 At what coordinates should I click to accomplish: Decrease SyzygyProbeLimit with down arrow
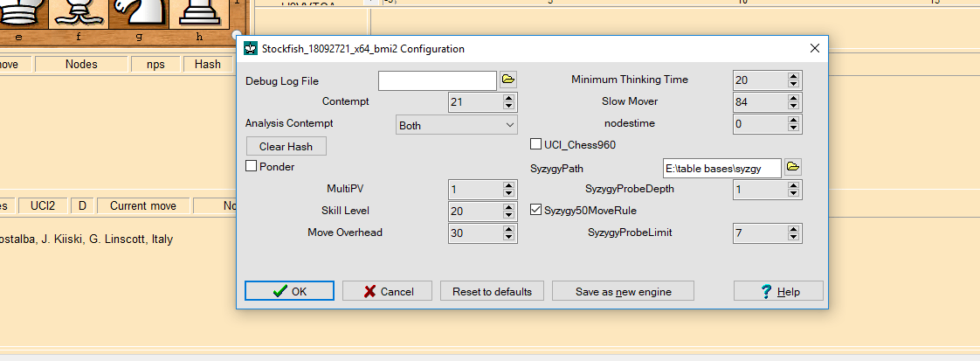793,237
